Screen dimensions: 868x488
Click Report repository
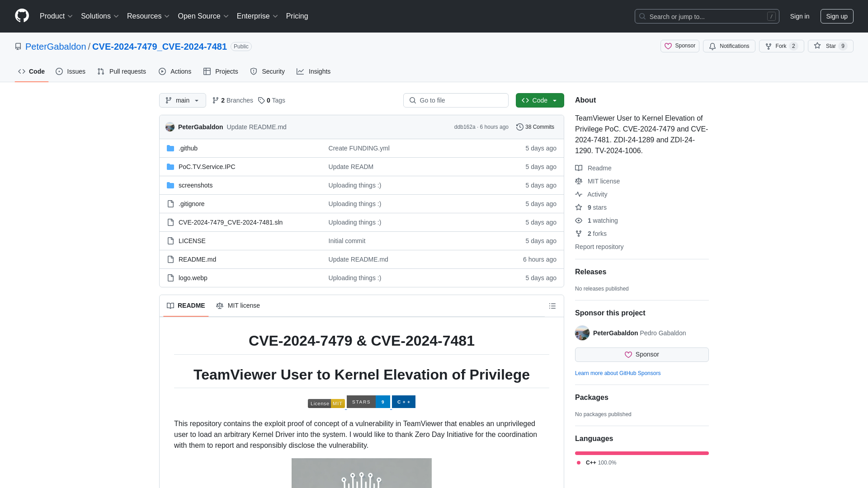[x=599, y=247]
